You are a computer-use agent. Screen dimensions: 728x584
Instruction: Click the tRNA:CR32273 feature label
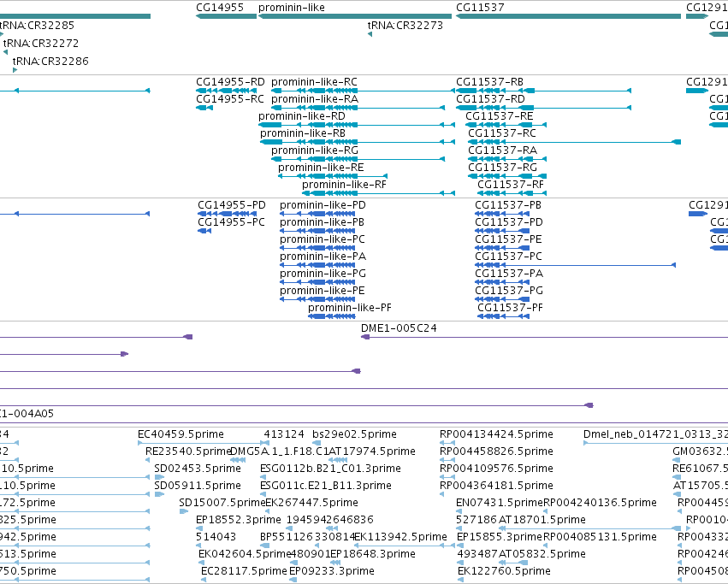pos(405,25)
